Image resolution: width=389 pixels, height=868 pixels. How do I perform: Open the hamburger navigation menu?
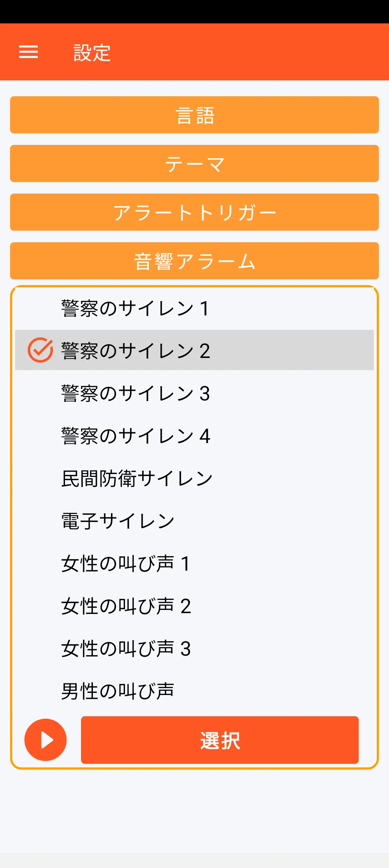(x=28, y=52)
